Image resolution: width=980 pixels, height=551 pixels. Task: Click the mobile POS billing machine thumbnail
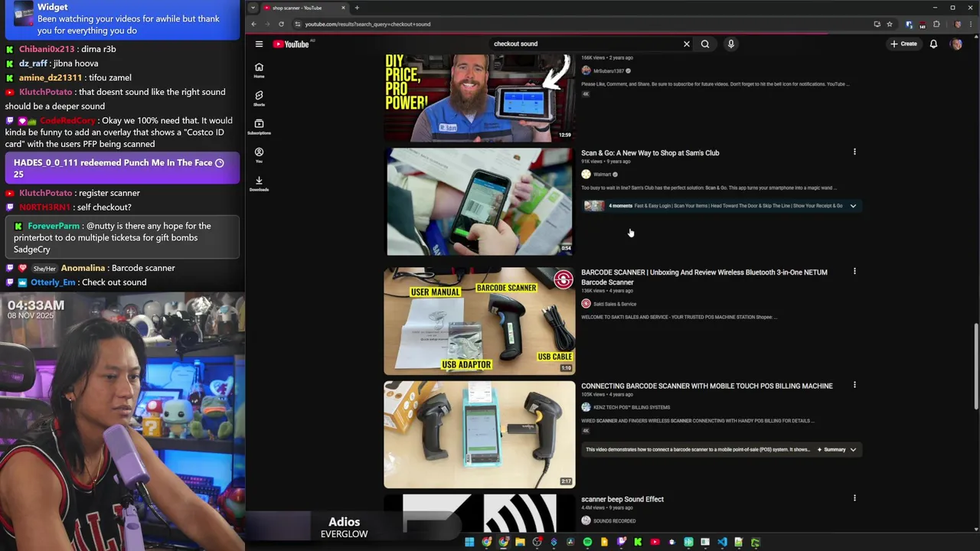pos(479,435)
